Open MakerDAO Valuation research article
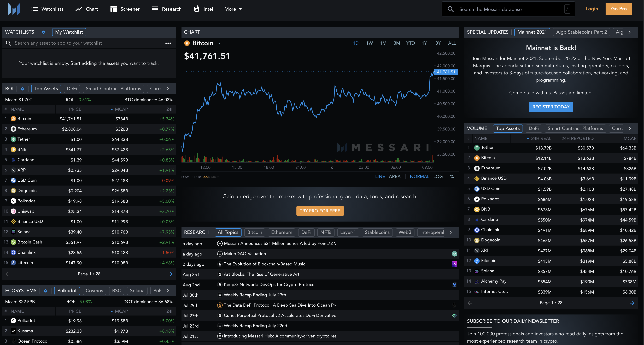The width and height of the screenshot is (644, 345). pos(245,254)
